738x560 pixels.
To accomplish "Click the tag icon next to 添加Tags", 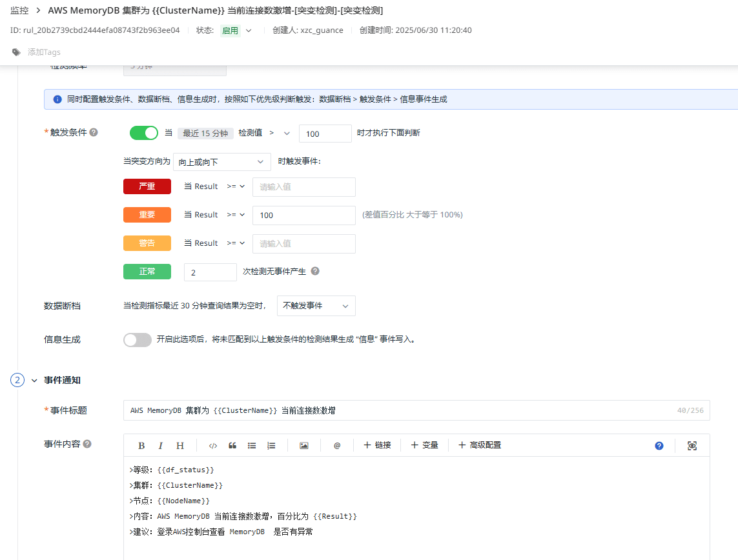I will (x=17, y=52).
